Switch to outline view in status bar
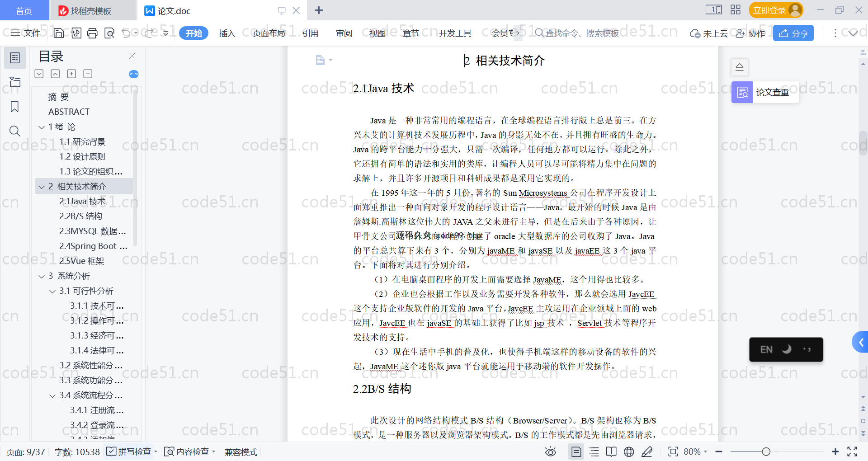Screen dimensions: 868x461 pos(594,452)
